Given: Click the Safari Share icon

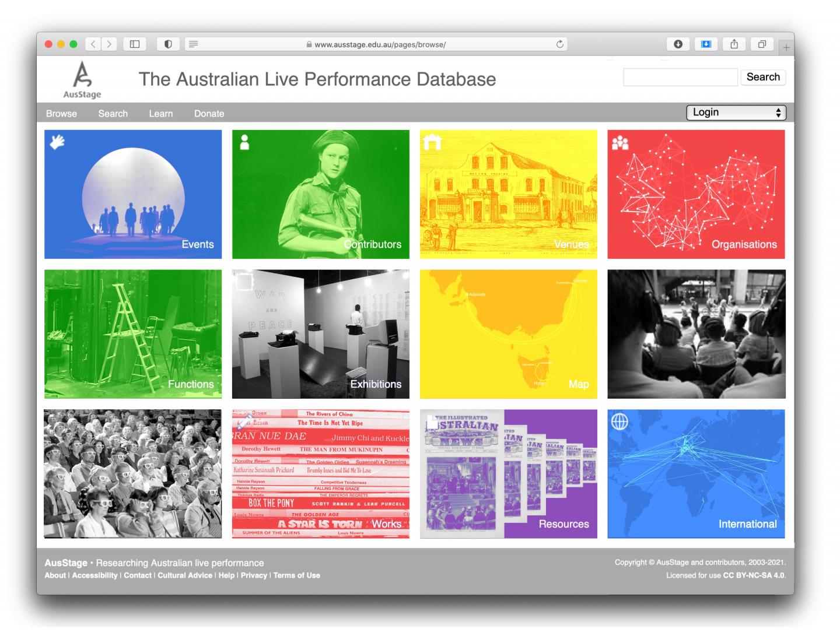Looking at the screenshot, I should pos(734,44).
